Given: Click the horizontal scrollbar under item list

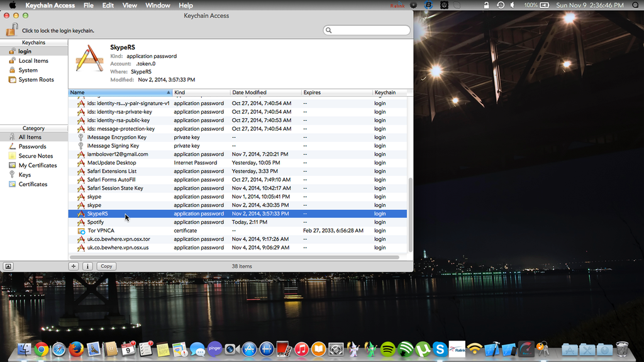Looking at the screenshot, I should coord(235,257).
